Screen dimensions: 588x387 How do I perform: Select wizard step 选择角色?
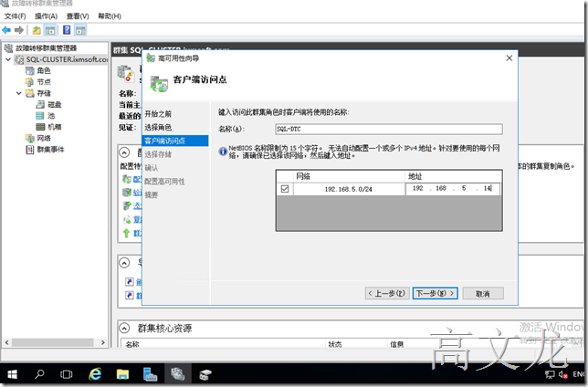point(158,127)
